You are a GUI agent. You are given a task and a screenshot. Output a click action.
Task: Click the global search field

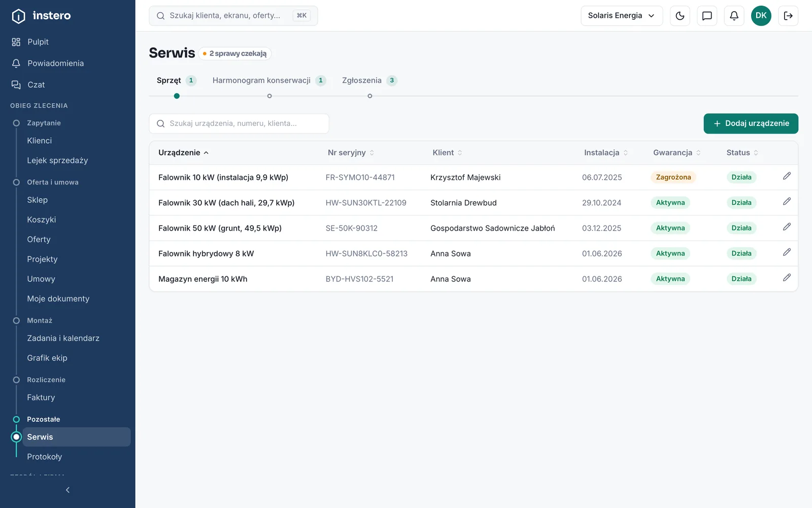pos(233,16)
